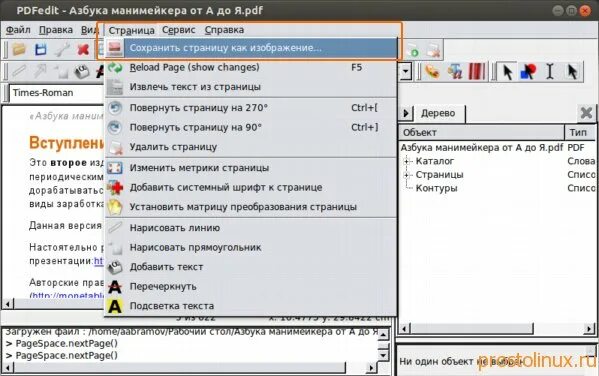Click console vertical scrollbar up arrow
Viewport: 599px width, 376px height.
pyautogui.click(x=383, y=335)
